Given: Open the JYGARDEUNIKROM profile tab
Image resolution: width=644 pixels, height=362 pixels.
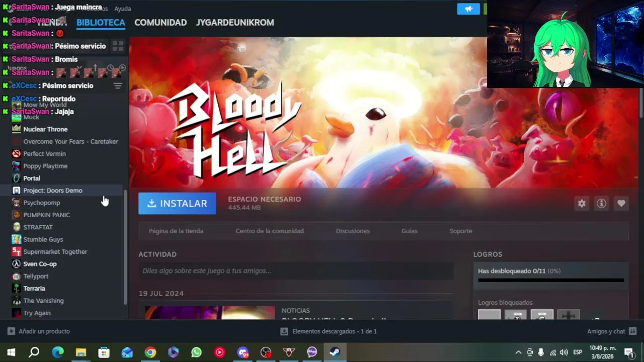Looking at the screenshot, I should click(235, 23).
